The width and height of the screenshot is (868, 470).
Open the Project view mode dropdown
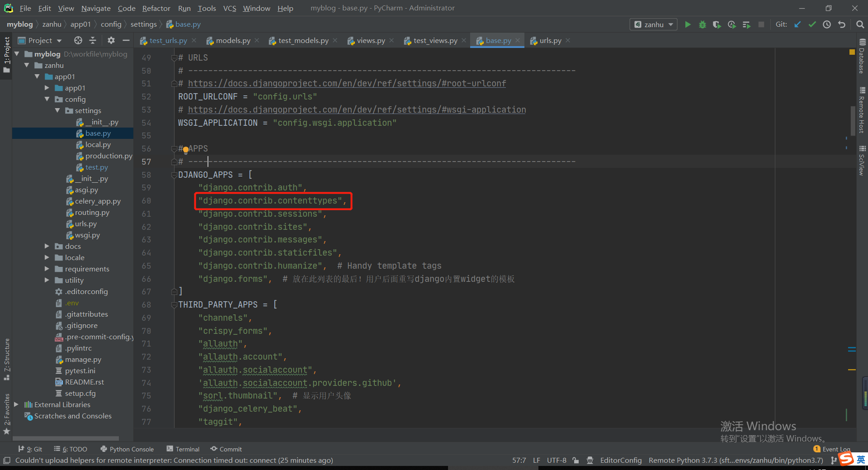click(40, 40)
